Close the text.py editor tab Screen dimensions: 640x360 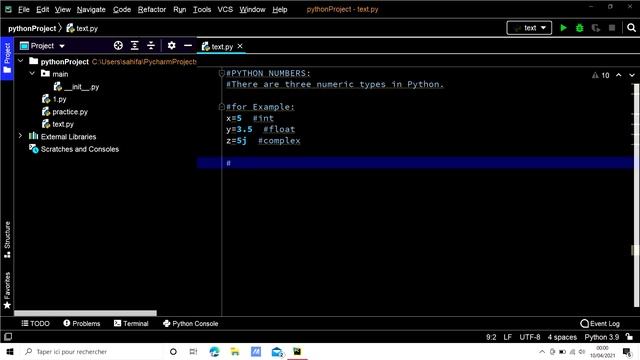240,46
